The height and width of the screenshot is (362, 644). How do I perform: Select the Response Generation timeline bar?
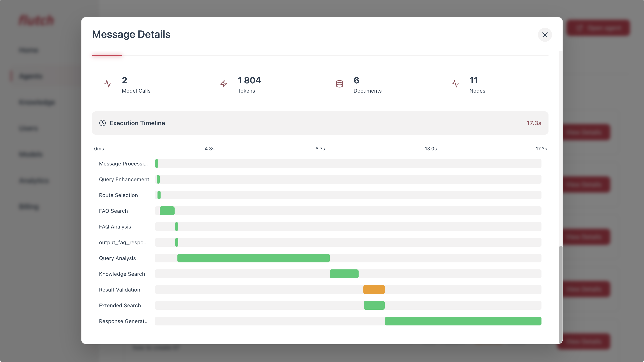point(463,321)
